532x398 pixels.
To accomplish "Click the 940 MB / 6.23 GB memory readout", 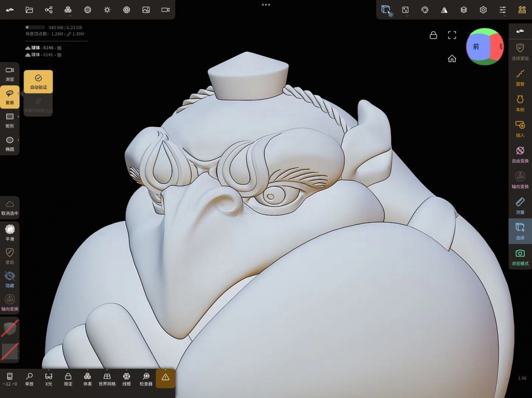I will [65, 28].
